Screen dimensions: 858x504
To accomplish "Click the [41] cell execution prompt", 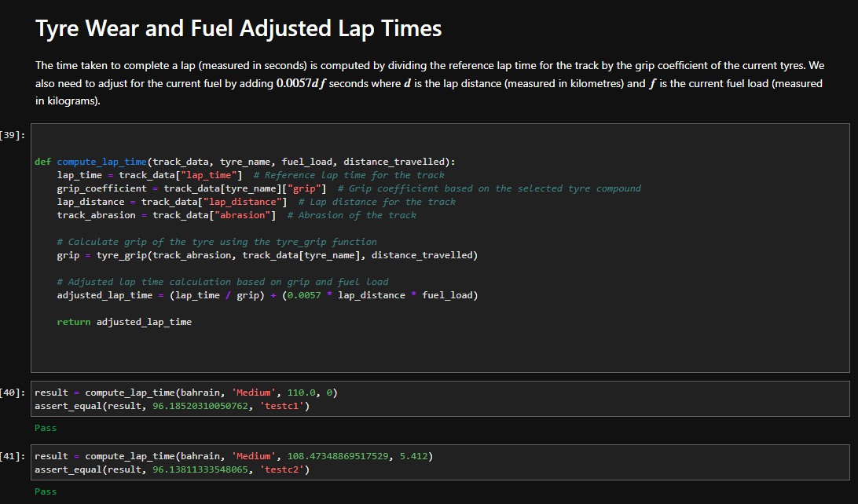I will point(12,456).
